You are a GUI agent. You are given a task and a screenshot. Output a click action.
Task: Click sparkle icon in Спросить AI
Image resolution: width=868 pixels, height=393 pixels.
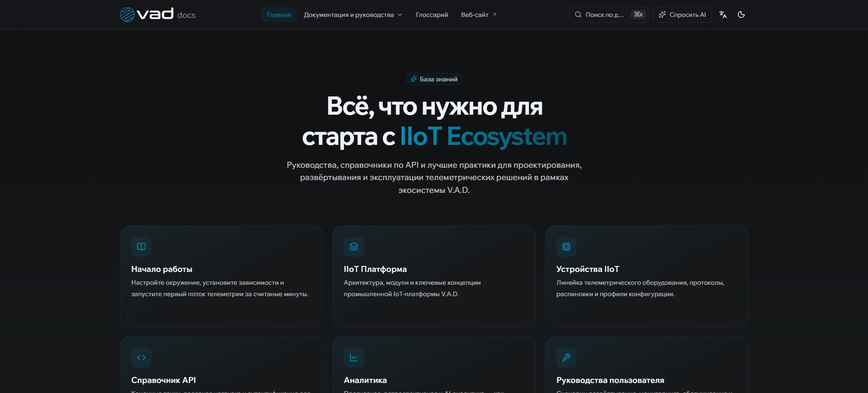click(x=662, y=15)
